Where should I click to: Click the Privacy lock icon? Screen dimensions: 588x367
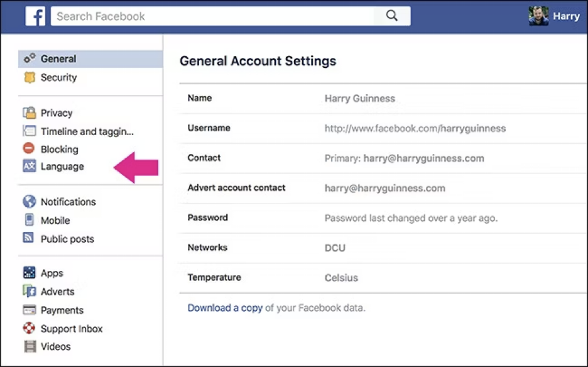click(x=30, y=113)
